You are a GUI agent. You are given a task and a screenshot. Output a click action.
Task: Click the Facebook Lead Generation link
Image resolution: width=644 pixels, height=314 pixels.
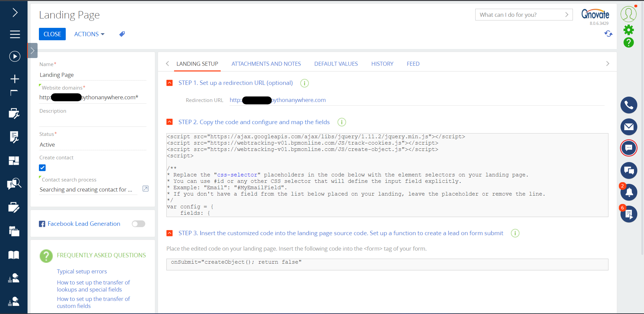[x=84, y=224]
